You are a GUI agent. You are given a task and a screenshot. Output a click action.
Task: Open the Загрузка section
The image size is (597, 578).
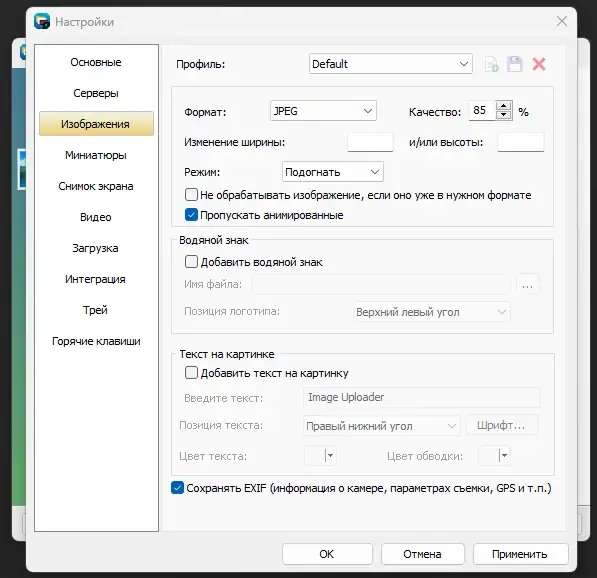(96, 248)
